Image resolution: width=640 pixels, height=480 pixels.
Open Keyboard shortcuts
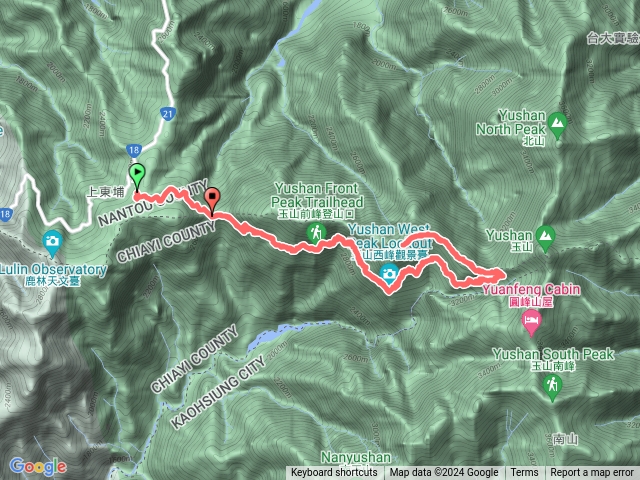point(334,473)
